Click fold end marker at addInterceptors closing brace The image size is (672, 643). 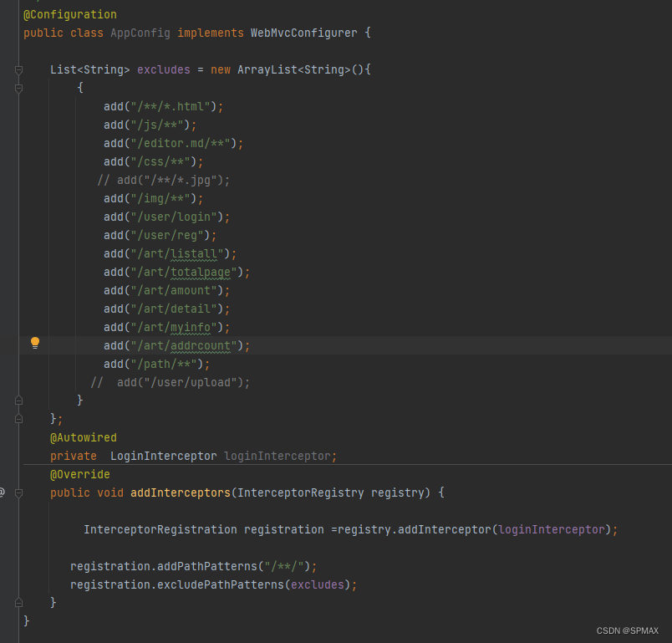18,603
